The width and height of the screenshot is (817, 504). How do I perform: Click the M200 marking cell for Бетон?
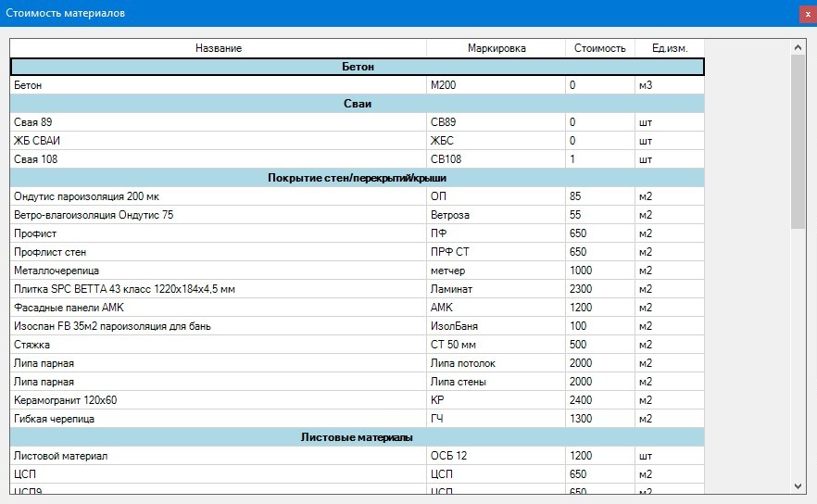pyautogui.click(x=496, y=85)
